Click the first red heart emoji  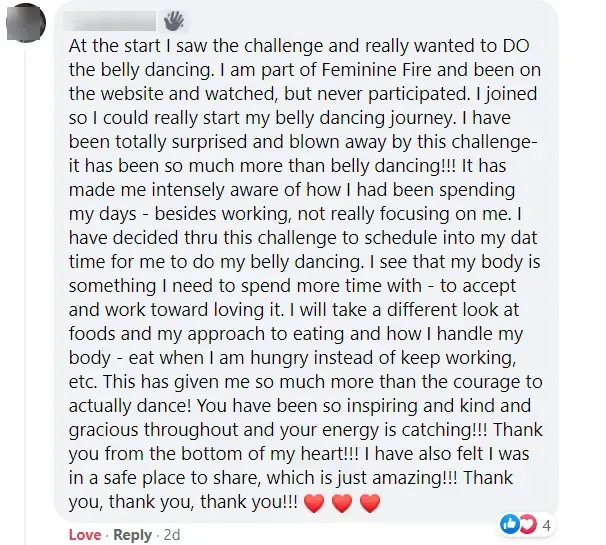pyautogui.click(x=314, y=503)
